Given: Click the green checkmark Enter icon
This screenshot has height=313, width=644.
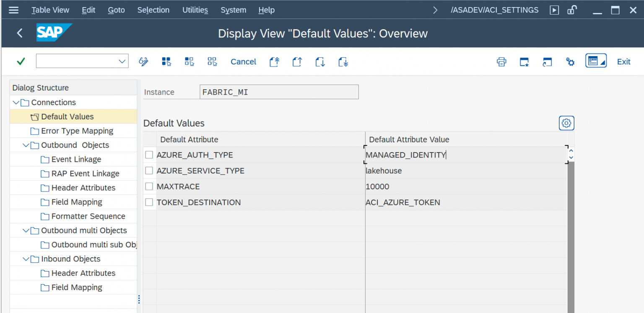Looking at the screenshot, I should pyautogui.click(x=21, y=62).
